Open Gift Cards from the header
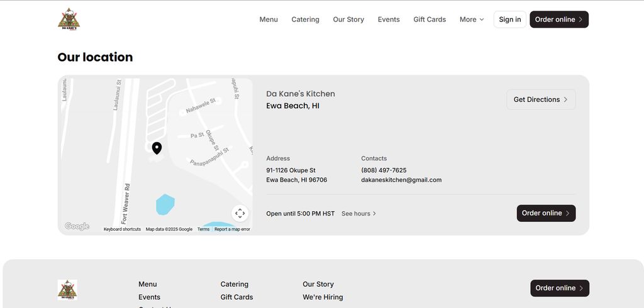 (x=430, y=19)
